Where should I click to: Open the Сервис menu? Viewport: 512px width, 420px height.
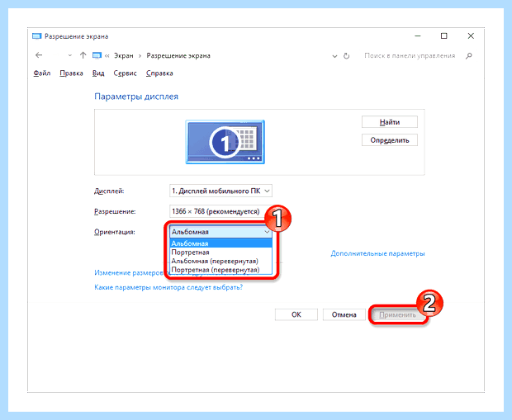[125, 73]
